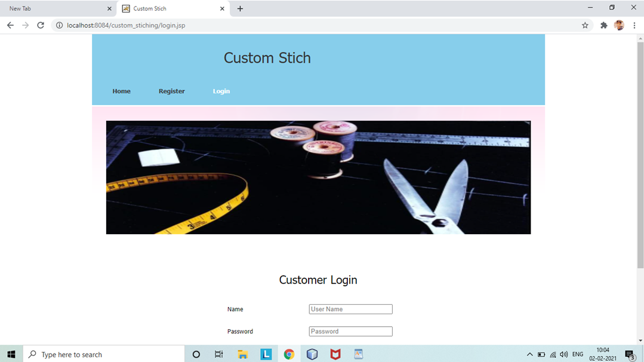Reload the login page
The image size is (644, 362).
pyautogui.click(x=40, y=25)
